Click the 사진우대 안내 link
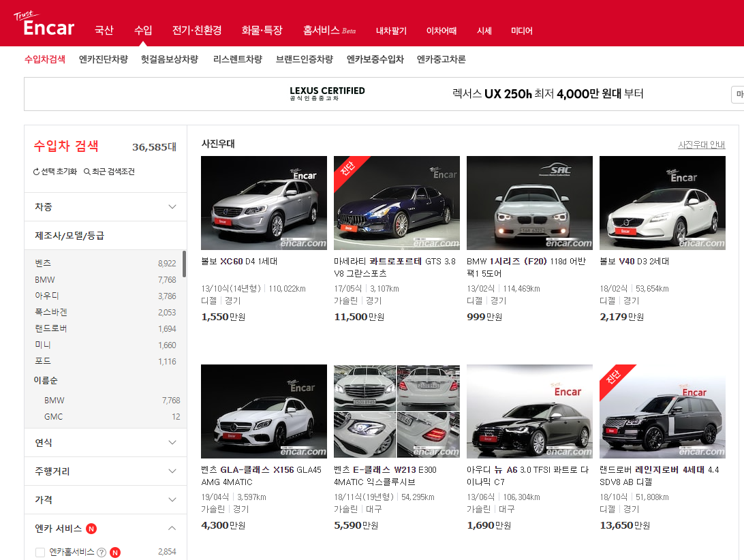The width and height of the screenshot is (744, 560). coord(701,144)
